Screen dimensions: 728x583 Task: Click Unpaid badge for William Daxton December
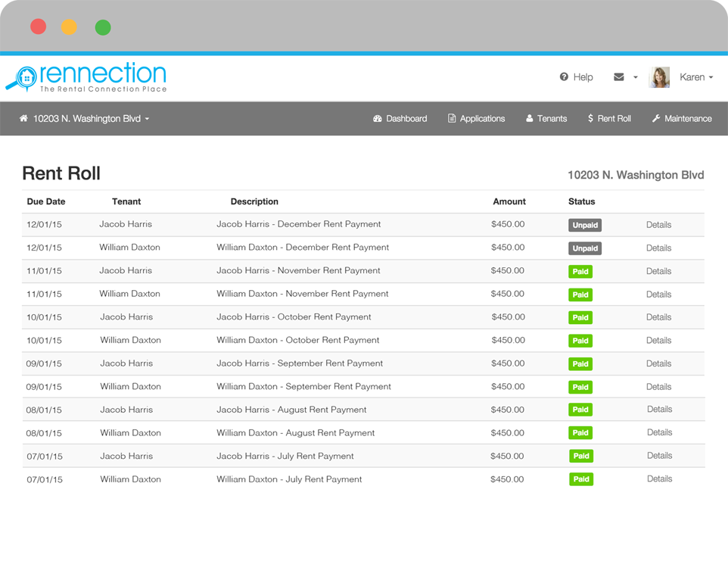click(x=585, y=248)
